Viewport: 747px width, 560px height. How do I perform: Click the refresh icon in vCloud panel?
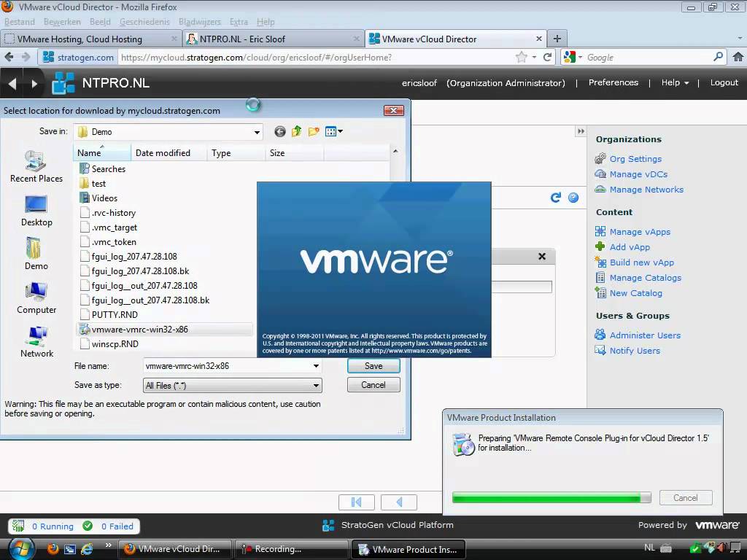(555, 197)
